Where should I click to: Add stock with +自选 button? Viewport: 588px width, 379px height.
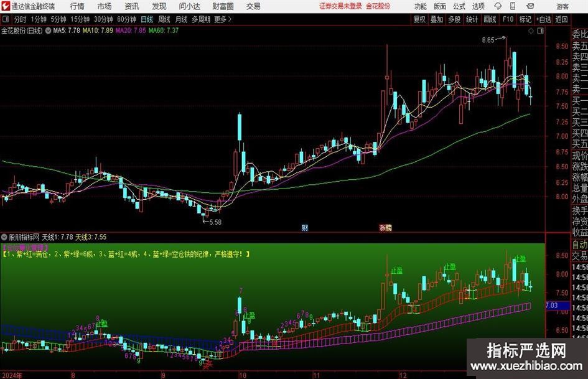click(x=543, y=19)
